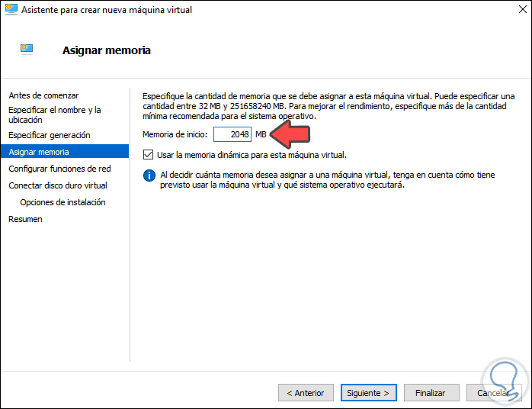Click the blue information icon

149,176
